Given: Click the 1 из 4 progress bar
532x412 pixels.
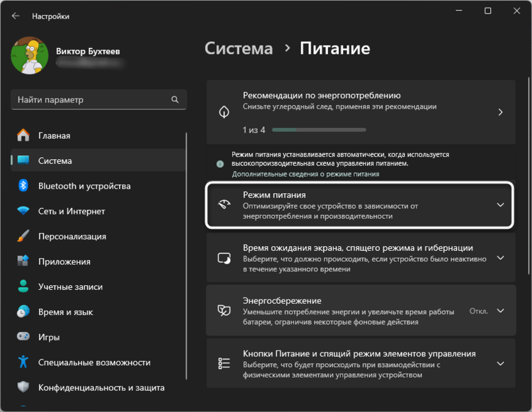Looking at the screenshot, I should click(x=319, y=130).
